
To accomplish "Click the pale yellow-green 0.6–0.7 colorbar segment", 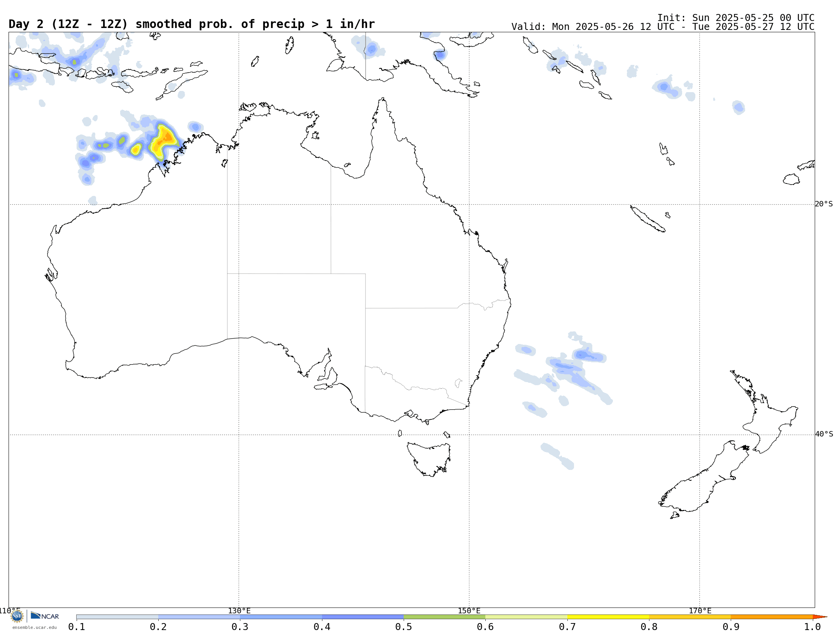I will pyautogui.click(x=526, y=617).
